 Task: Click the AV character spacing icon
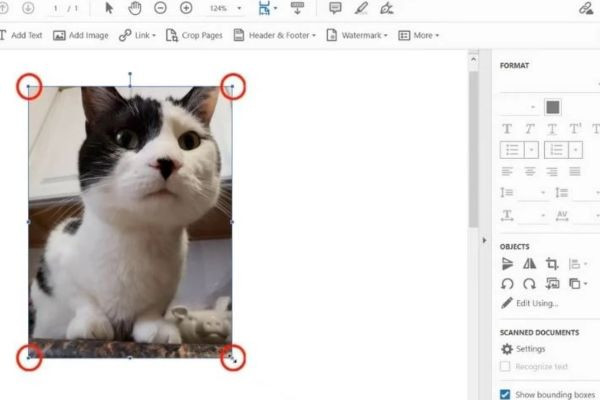click(562, 216)
